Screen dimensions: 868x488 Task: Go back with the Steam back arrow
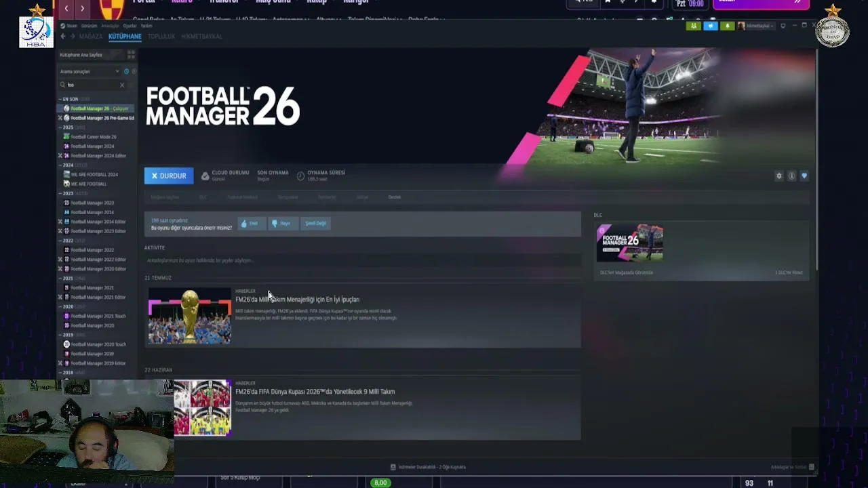62,37
